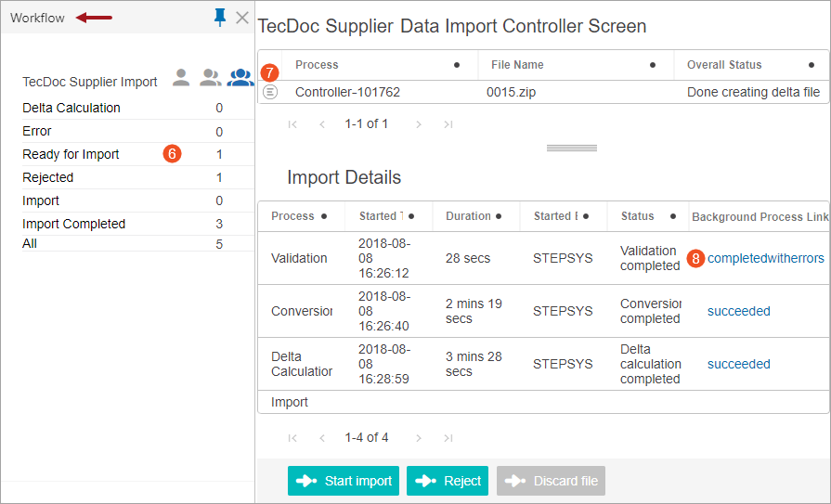Select the Rejected workflow state
The width and height of the screenshot is (831, 504).
[x=47, y=177]
